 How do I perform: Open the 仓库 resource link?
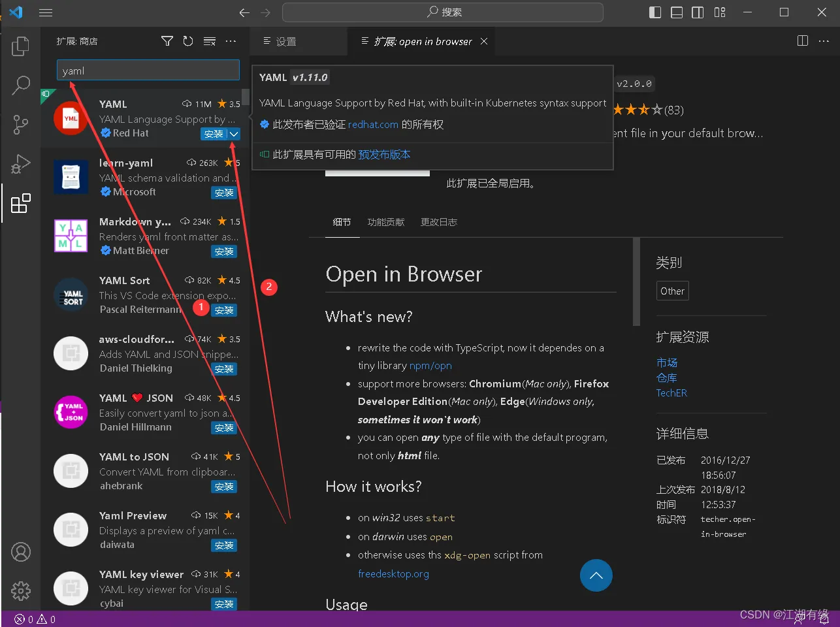coord(667,378)
